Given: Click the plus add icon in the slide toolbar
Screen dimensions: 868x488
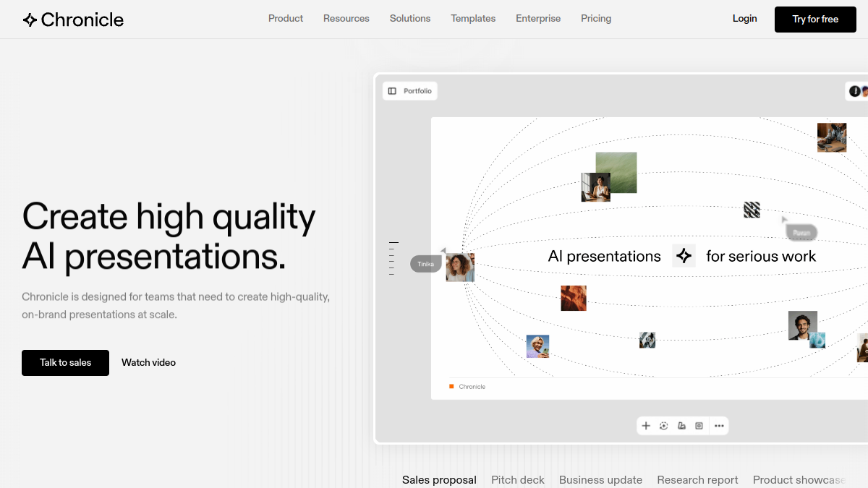Looking at the screenshot, I should [x=646, y=426].
